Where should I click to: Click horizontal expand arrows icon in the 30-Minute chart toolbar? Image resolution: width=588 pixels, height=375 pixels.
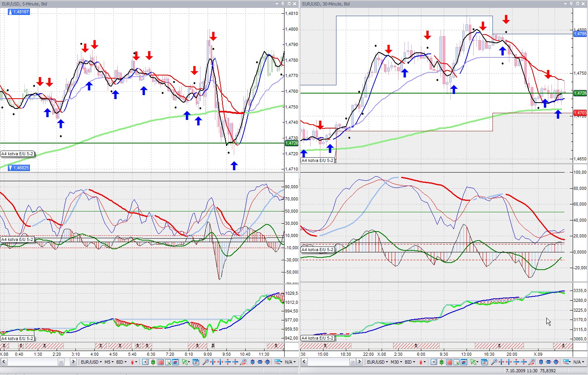tap(509, 362)
